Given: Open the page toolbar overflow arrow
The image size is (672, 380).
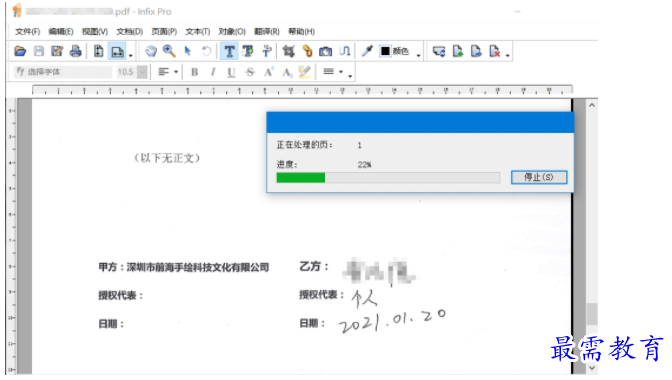Looking at the screenshot, I should pyautogui.click(x=507, y=55).
